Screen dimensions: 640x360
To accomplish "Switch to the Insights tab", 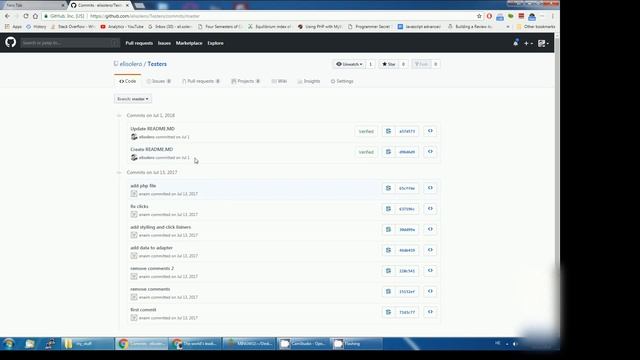I will pos(309,81).
